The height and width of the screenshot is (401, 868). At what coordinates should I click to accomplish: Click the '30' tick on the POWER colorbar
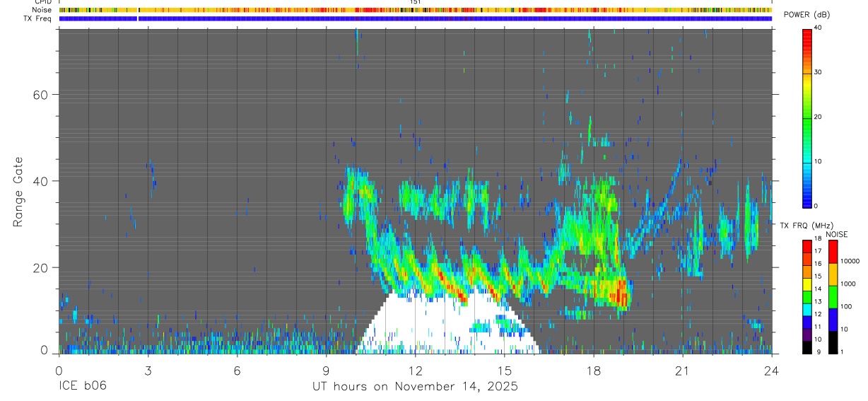pos(818,72)
